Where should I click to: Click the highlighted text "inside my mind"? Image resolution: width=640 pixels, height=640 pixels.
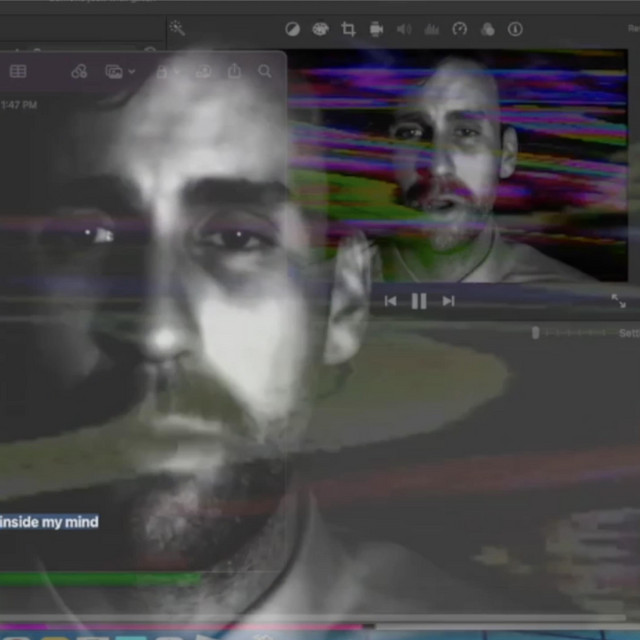49,522
